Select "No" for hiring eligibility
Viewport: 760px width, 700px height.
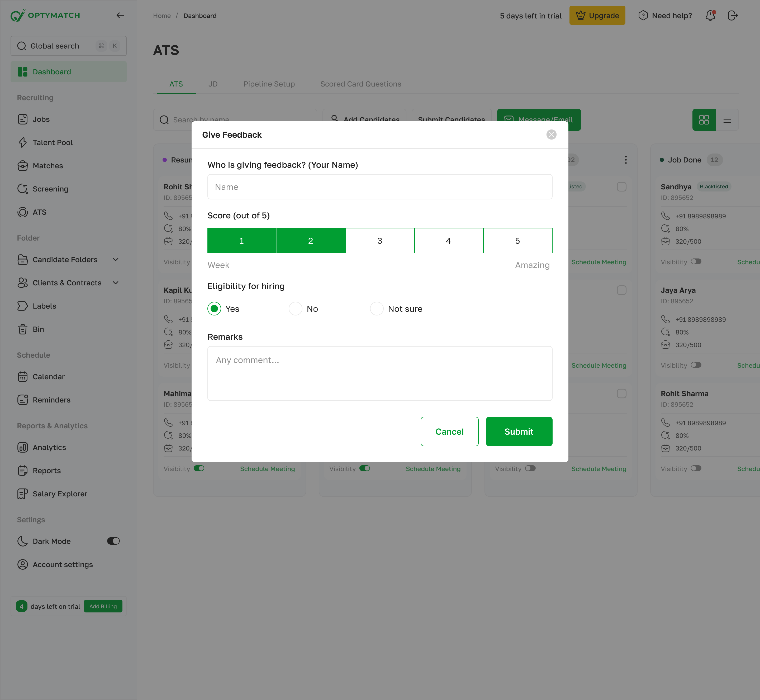tap(295, 309)
